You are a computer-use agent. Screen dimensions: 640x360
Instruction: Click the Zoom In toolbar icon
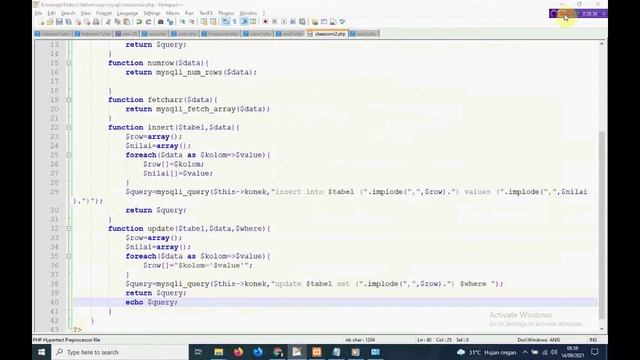182,22
